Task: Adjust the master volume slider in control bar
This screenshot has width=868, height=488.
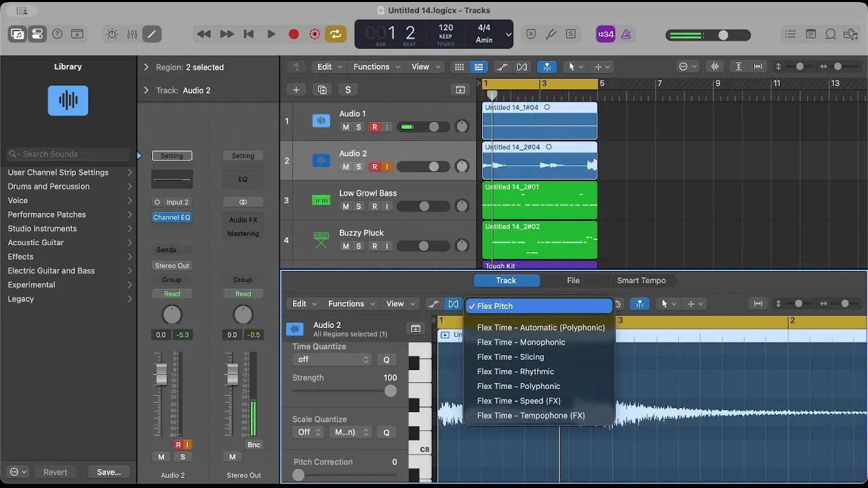Action: click(723, 35)
